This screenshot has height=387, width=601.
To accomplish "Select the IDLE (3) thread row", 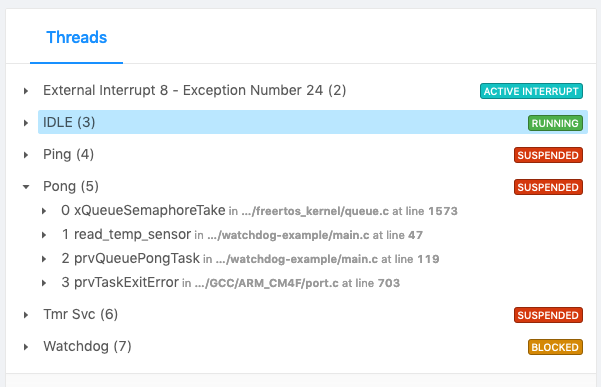I will coord(313,122).
